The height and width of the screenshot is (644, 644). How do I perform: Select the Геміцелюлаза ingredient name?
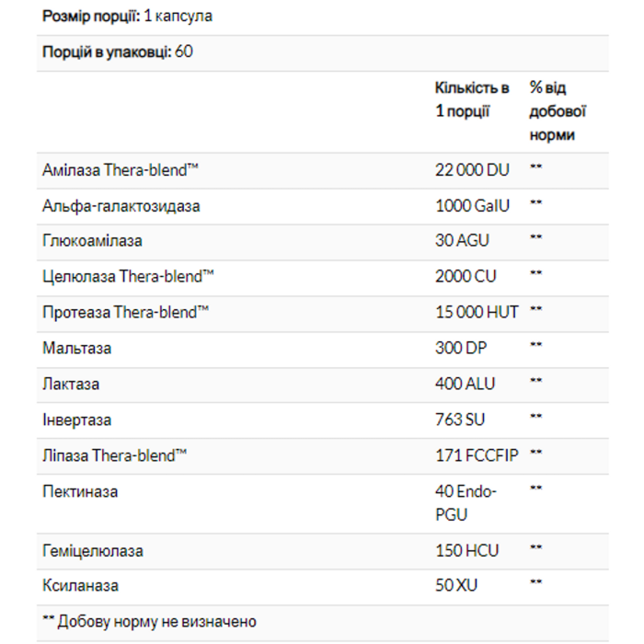pos(93,551)
